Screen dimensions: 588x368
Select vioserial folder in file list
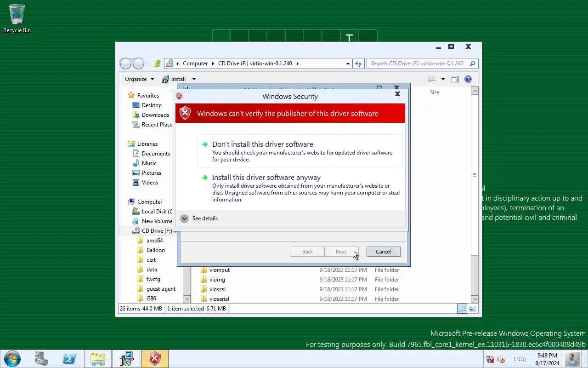(215, 299)
